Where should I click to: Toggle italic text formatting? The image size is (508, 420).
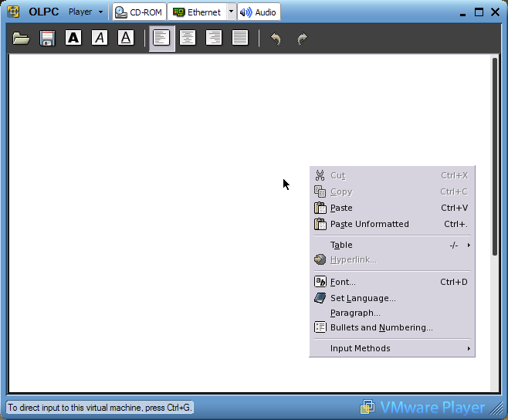point(100,38)
